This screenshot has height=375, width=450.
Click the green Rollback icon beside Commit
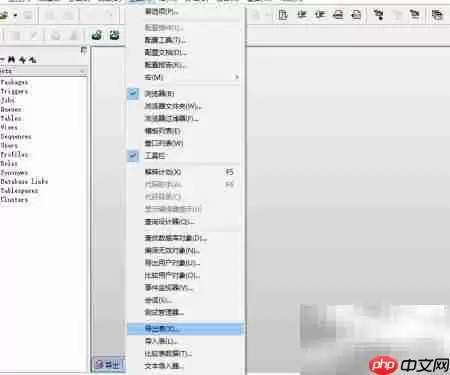tap(114, 35)
